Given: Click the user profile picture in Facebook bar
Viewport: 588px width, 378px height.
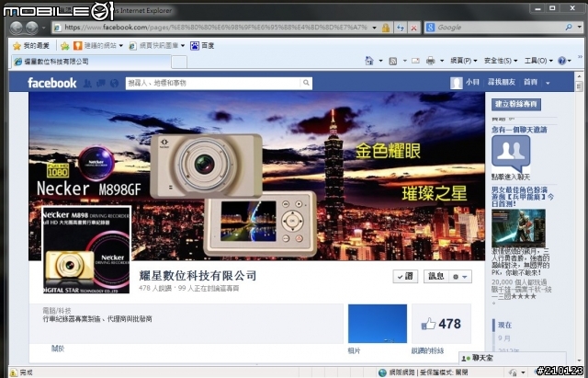Looking at the screenshot, I should point(457,83).
